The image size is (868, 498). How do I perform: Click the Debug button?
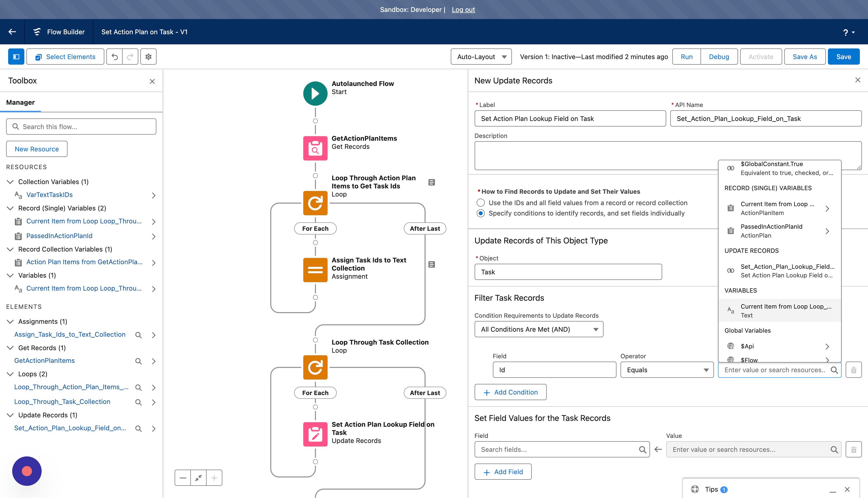click(719, 57)
